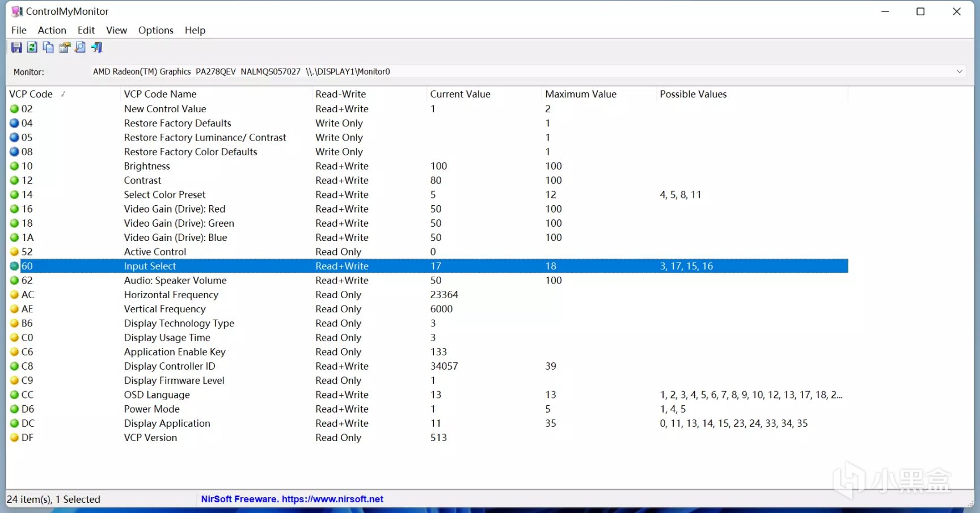The image size is (980, 513).
Task: Open the Action menu
Action: tap(52, 30)
